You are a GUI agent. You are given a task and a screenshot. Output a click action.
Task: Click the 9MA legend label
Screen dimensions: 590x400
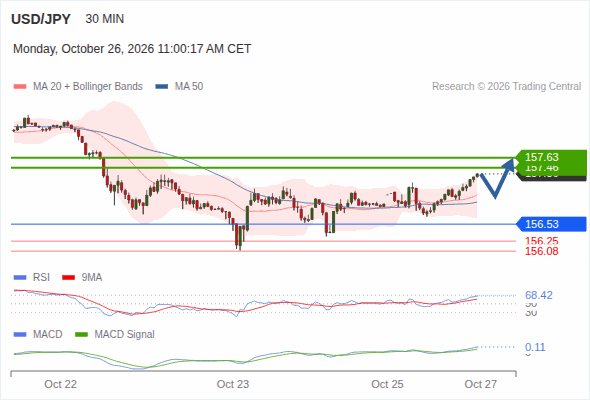click(x=92, y=278)
